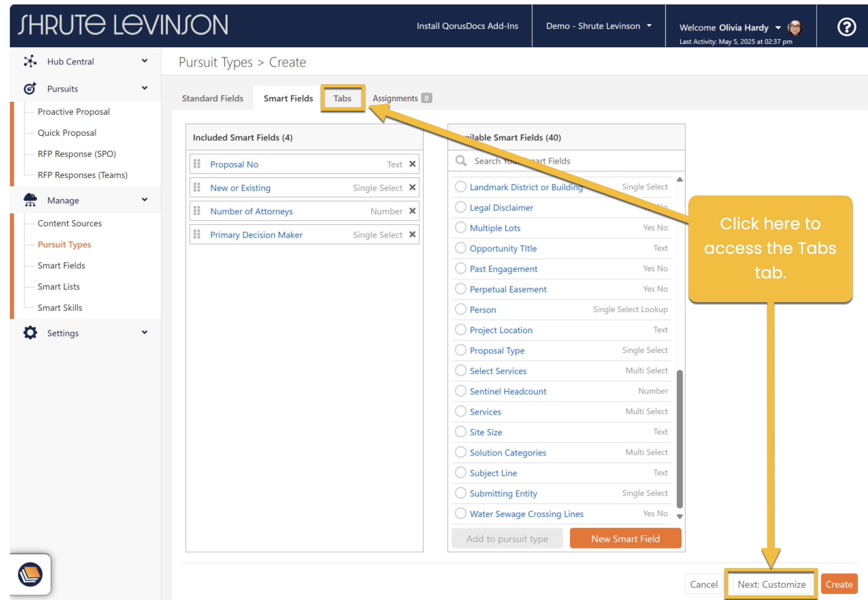Select the Legal Disclaimer radio button

[x=460, y=207]
